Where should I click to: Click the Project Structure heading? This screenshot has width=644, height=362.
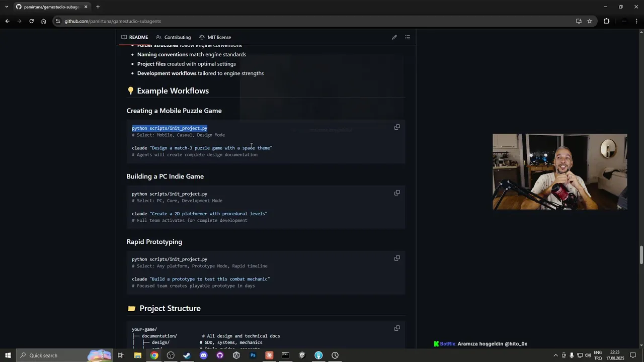pos(170,308)
